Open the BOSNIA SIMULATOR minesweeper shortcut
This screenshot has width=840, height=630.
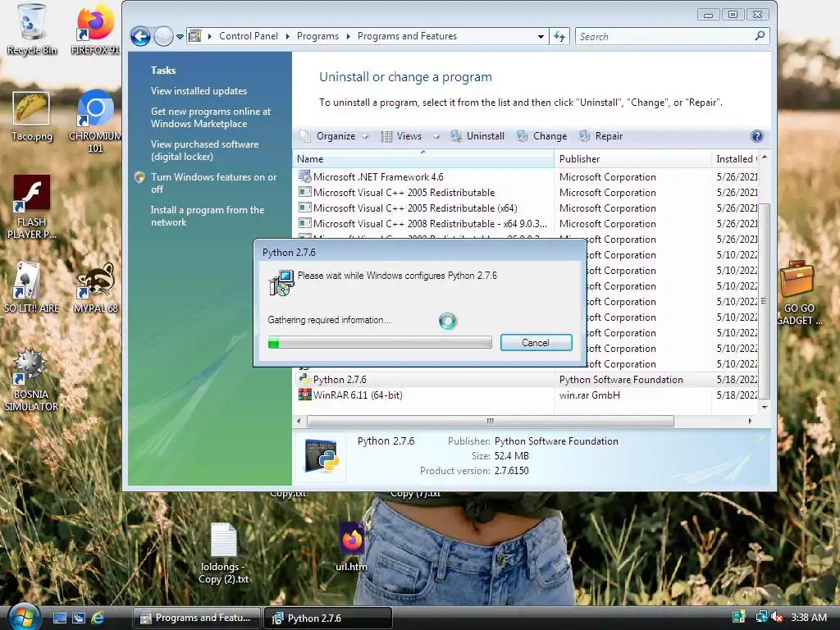(32, 379)
